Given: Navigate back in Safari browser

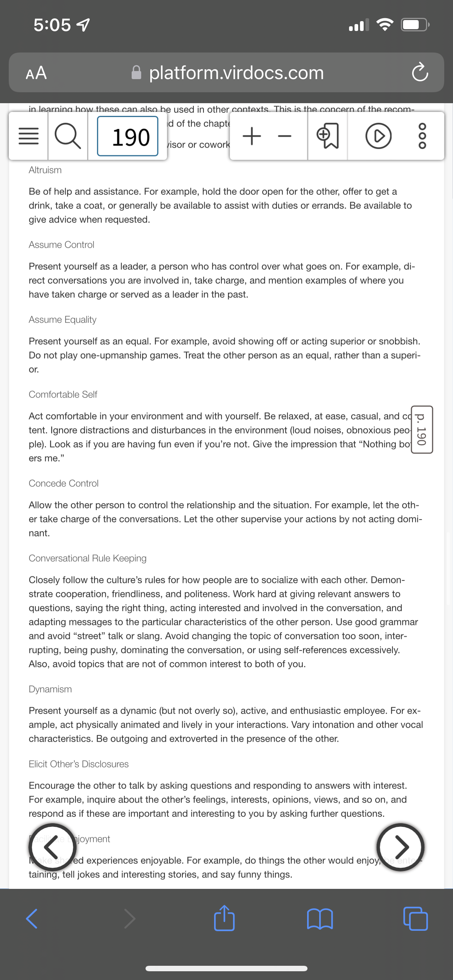Looking at the screenshot, I should coord(32,919).
